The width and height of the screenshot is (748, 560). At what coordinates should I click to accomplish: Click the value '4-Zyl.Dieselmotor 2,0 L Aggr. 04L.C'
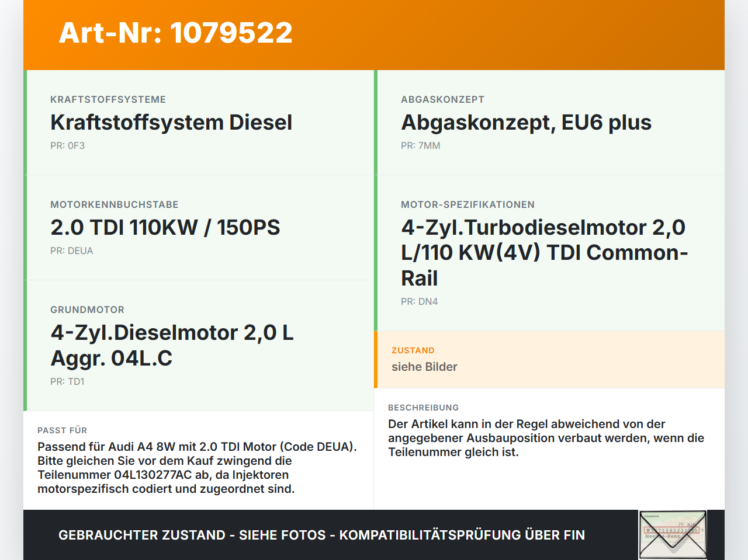tap(172, 345)
